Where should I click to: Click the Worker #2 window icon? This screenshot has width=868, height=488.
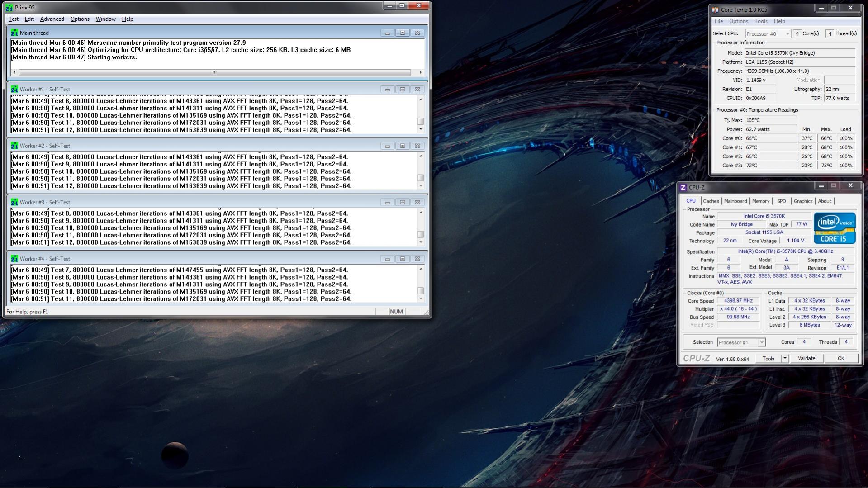(x=14, y=146)
